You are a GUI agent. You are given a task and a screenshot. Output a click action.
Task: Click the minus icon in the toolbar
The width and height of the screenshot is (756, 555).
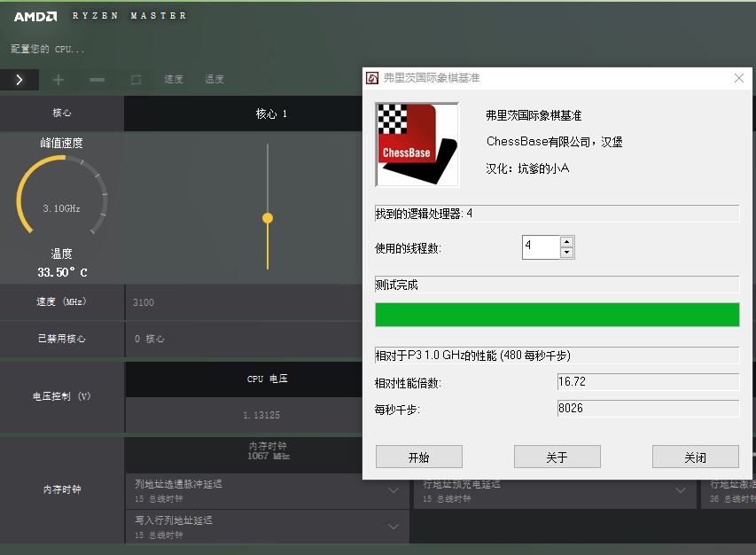(97, 79)
